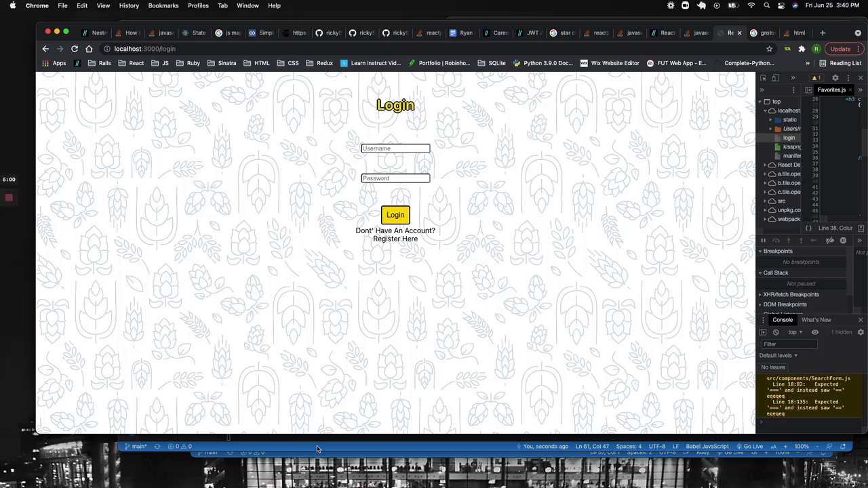Click the macOS Spotlight search icon
Image resolution: width=868 pixels, height=488 pixels.
tap(767, 5)
